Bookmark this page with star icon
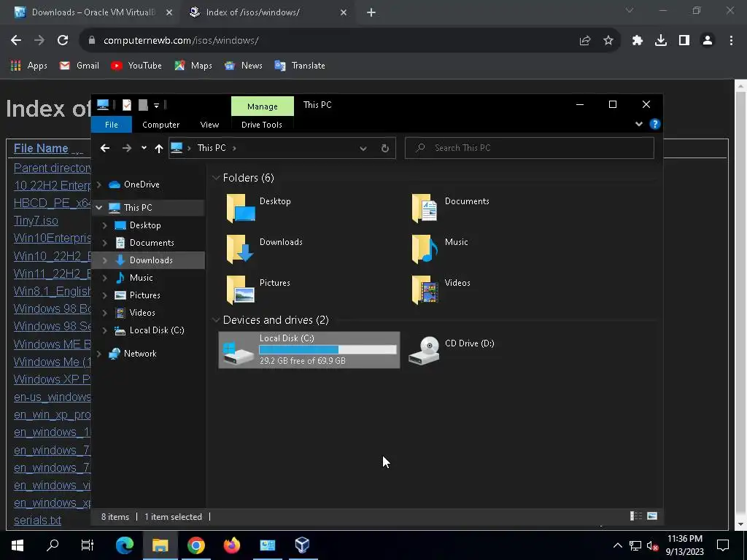Viewport: 747px width, 560px height. pos(608,41)
